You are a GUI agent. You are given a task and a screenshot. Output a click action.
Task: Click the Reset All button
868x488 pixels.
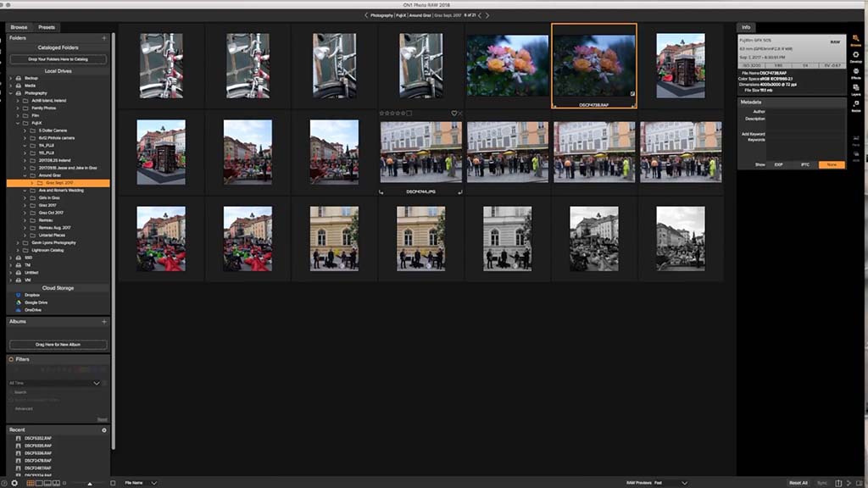[799, 482]
